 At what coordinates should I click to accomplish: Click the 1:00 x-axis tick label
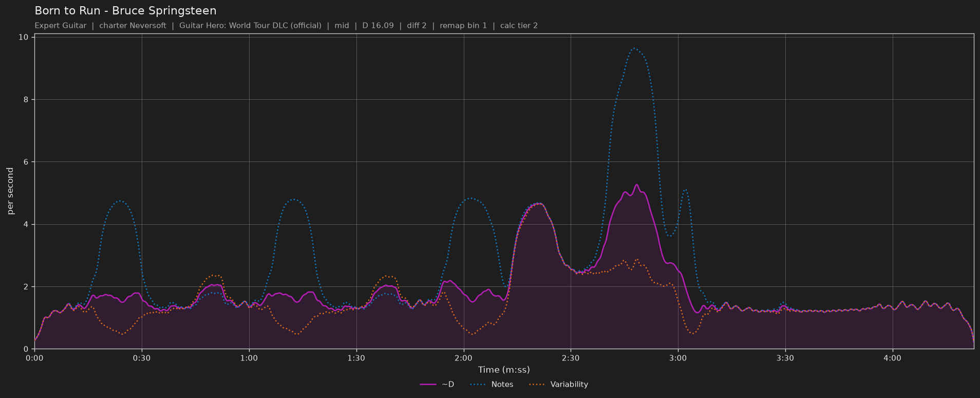(x=249, y=358)
